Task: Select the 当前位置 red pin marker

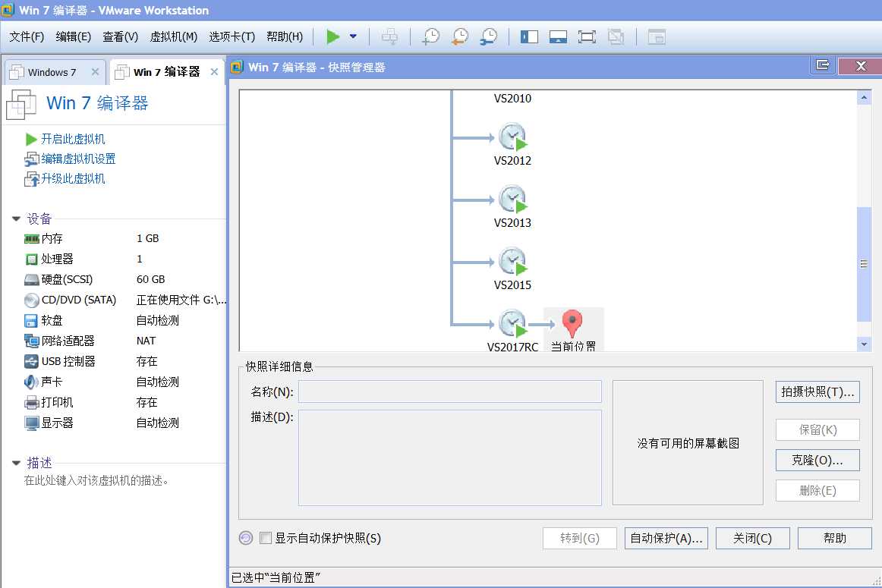Action: pos(572,324)
